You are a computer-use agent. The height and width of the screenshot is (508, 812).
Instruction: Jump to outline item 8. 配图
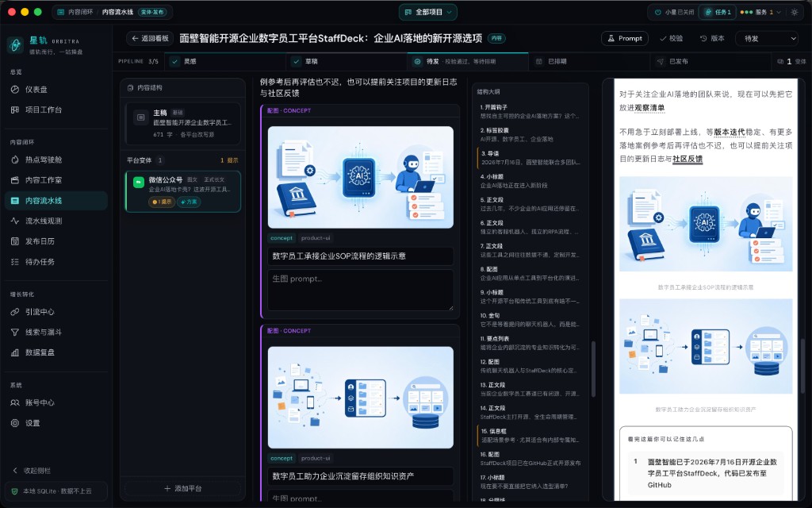(530, 273)
